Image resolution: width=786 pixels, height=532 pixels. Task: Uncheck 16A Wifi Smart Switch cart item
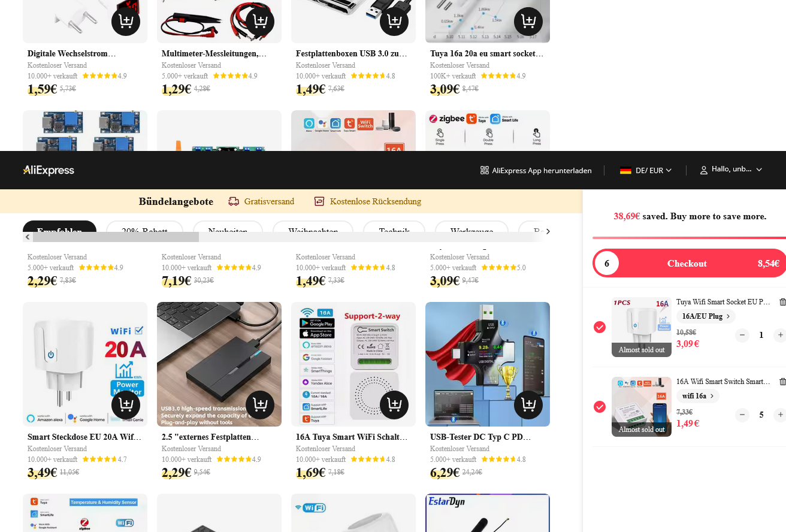(600, 407)
